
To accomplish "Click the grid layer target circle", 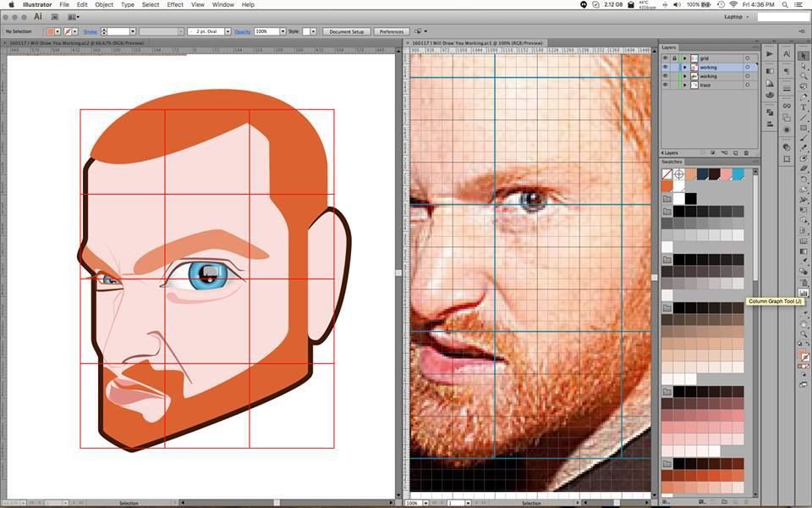I will 747,58.
